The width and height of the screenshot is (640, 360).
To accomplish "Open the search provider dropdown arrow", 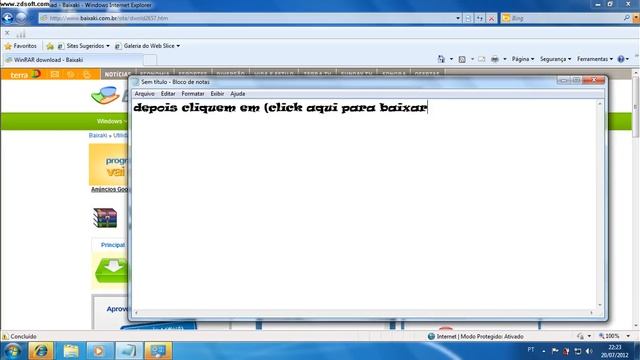I will click(x=636, y=18).
